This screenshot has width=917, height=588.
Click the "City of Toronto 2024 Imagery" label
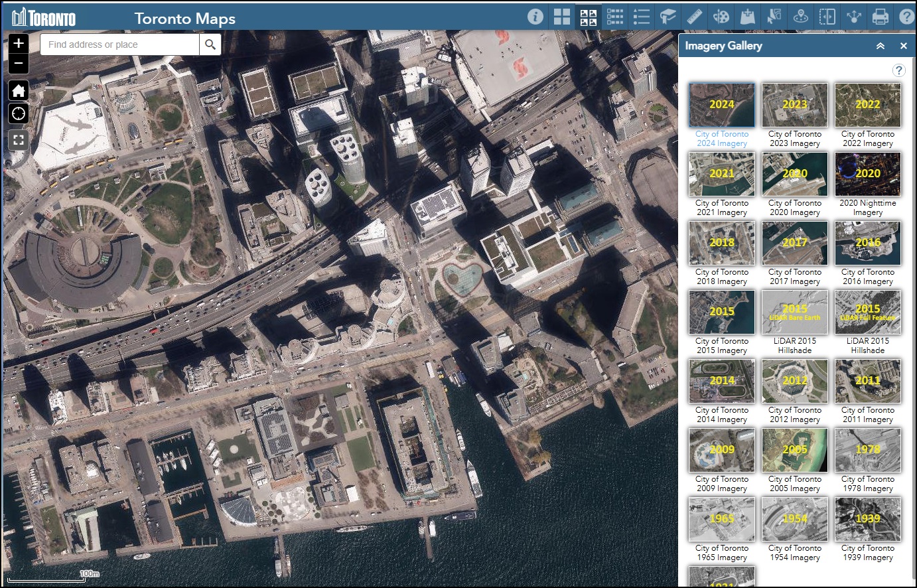pos(722,139)
